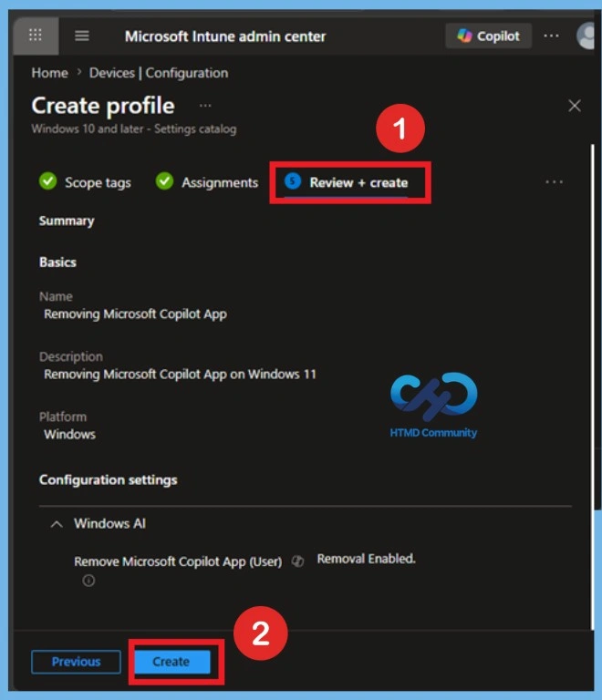
Task: Go to Devices | Configuration breadcrumb
Action: click(x=159, y=73)
